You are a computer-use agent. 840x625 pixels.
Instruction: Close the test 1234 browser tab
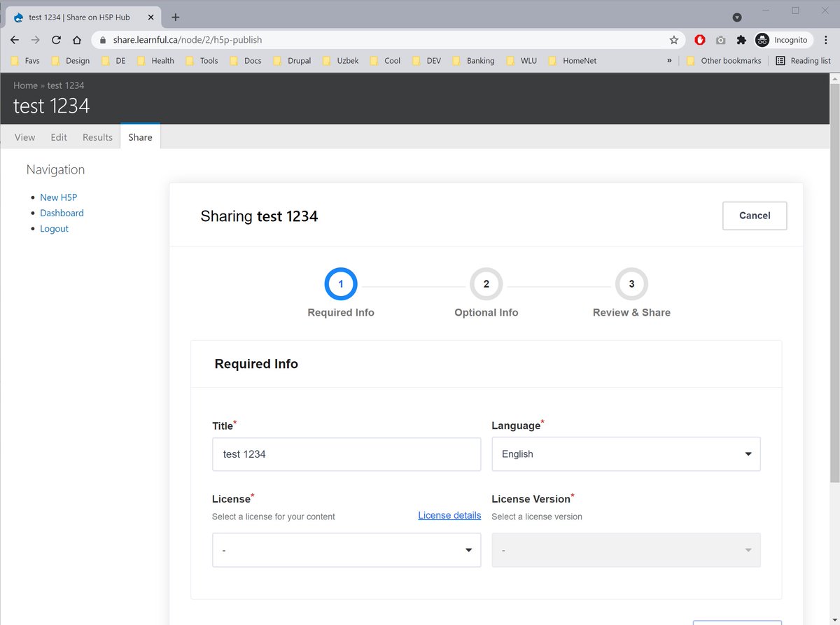pos(150,17)
